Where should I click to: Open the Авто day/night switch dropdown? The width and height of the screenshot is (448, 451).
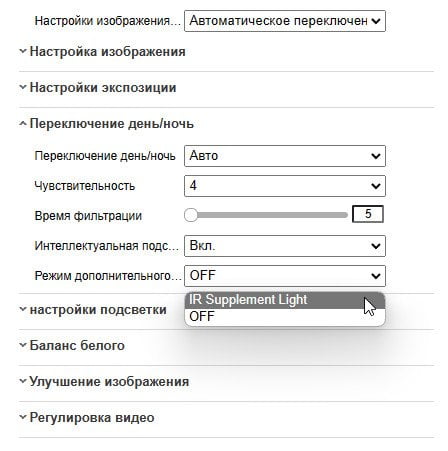285,156
